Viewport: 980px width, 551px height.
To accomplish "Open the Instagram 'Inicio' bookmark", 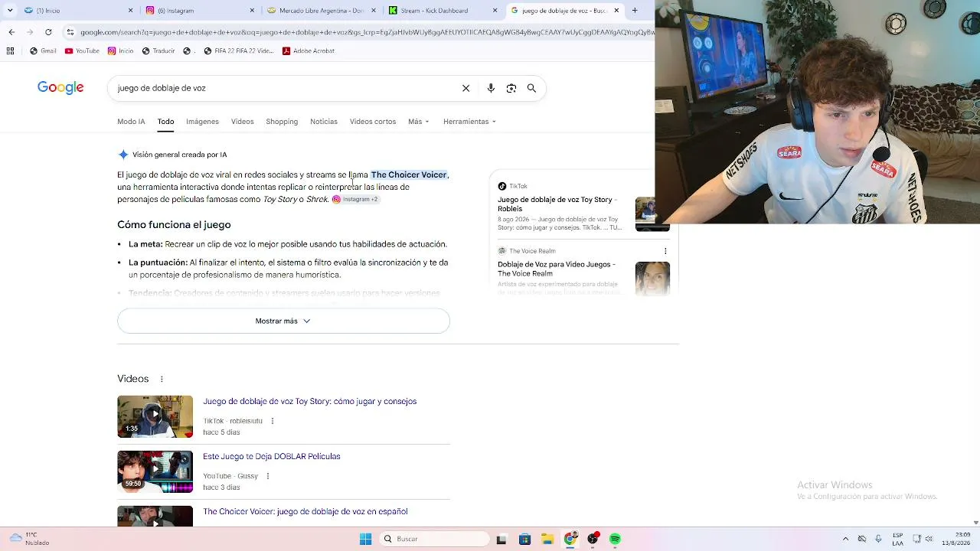I will click(x=121, y=51).
